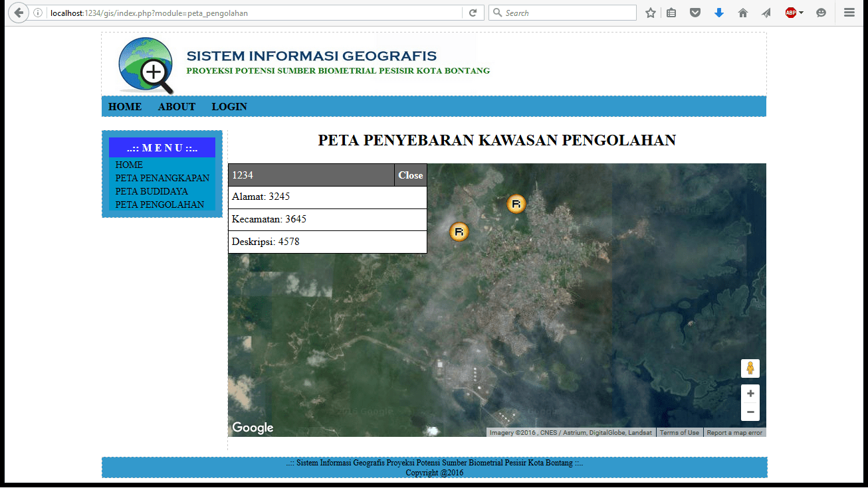Close the 1234 info window
The image size is (868, 488).
[410, 175]
